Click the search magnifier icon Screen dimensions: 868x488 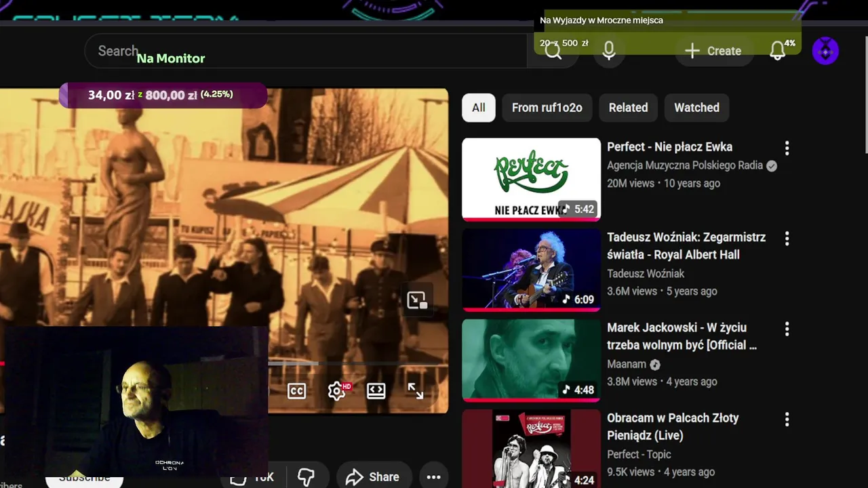(553, 52)
